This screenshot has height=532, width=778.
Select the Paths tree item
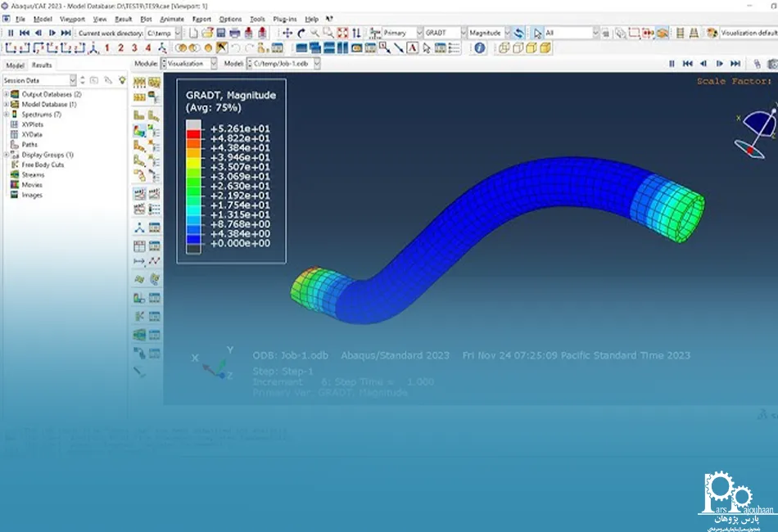[x=29, y=145]
